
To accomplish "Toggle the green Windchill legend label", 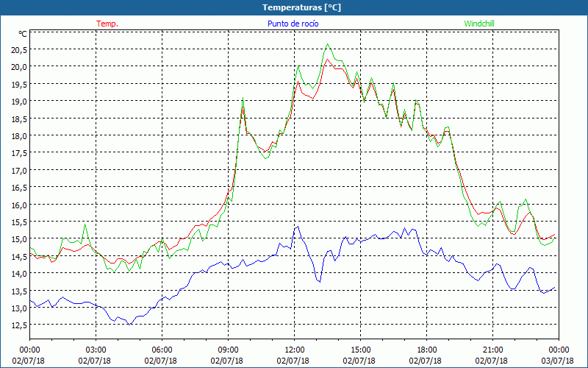I will 479,24.
